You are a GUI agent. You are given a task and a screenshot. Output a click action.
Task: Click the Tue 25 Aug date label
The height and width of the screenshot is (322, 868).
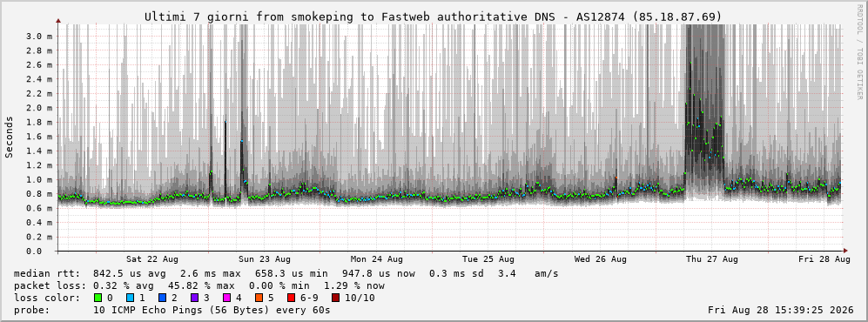point(488,259)
